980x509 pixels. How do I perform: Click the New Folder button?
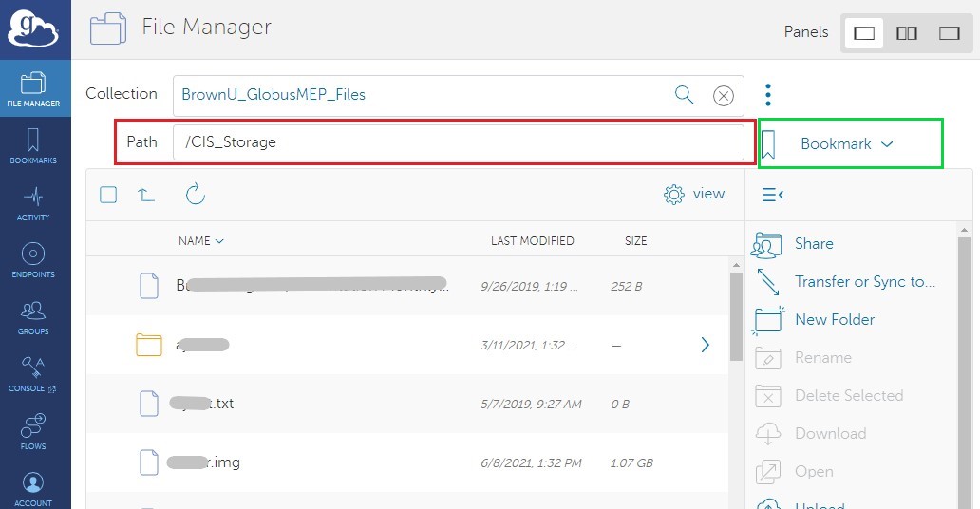pyautogui.click(x=834, y=320)
